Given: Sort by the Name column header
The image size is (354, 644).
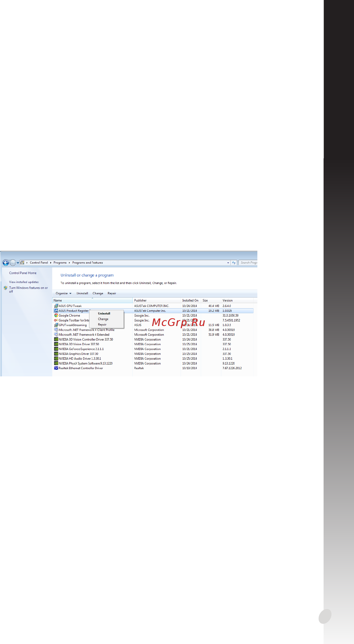Looking at the screenshot, I should coord(92,300).
